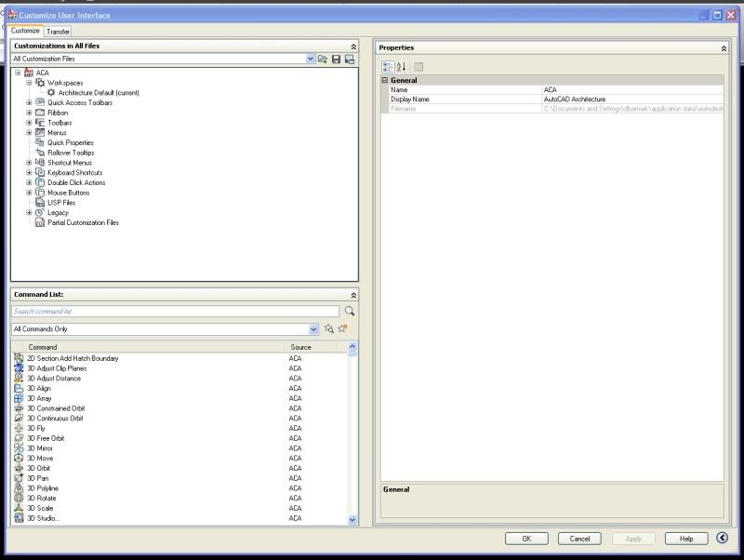This screenshot has width=744, height=560.
Task: Switch Properties to categorized view
Action: click(389, 66)
